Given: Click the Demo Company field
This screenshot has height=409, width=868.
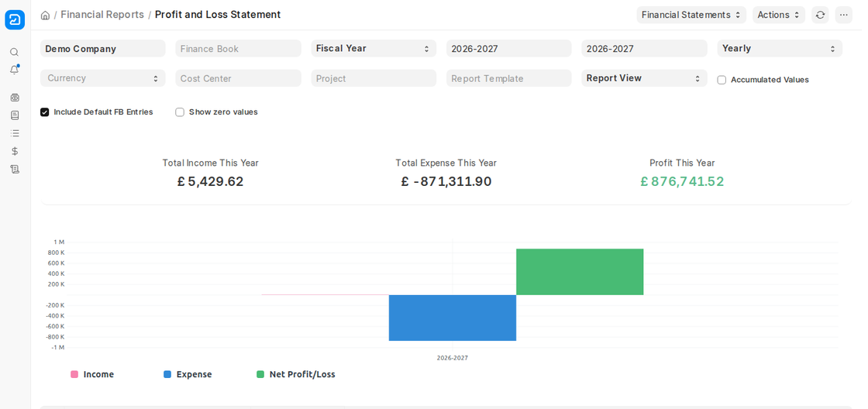Looking at the screenshot, I should tap(103, 48).
